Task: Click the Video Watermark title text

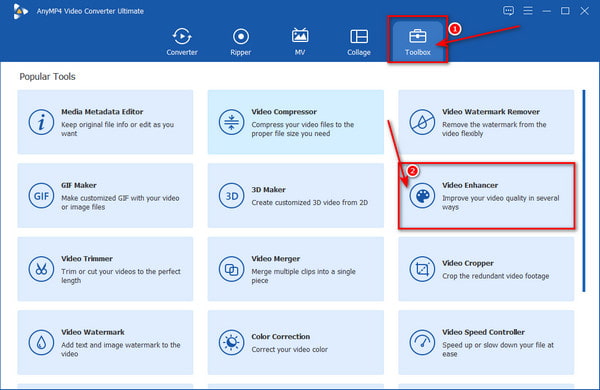Action: click(93, 332)
